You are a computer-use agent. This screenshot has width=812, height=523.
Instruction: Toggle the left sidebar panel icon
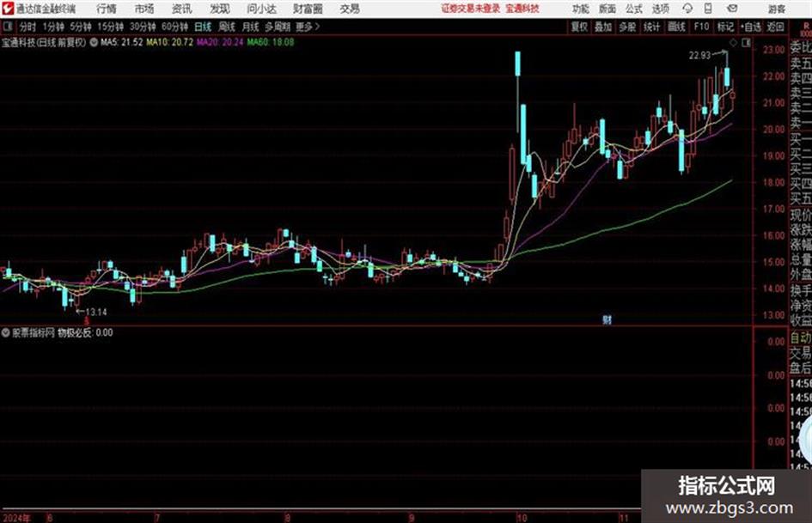pyautogui.click(x=8, y=27)
